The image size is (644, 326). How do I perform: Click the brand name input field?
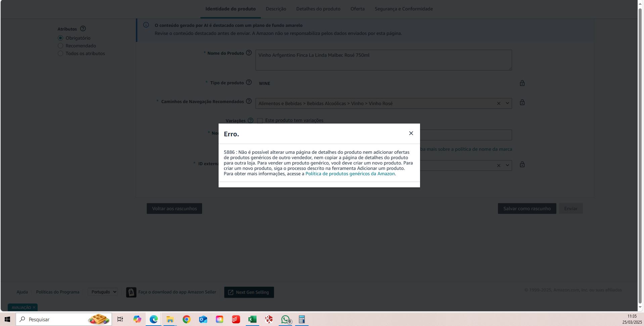[x=466, y=135]
